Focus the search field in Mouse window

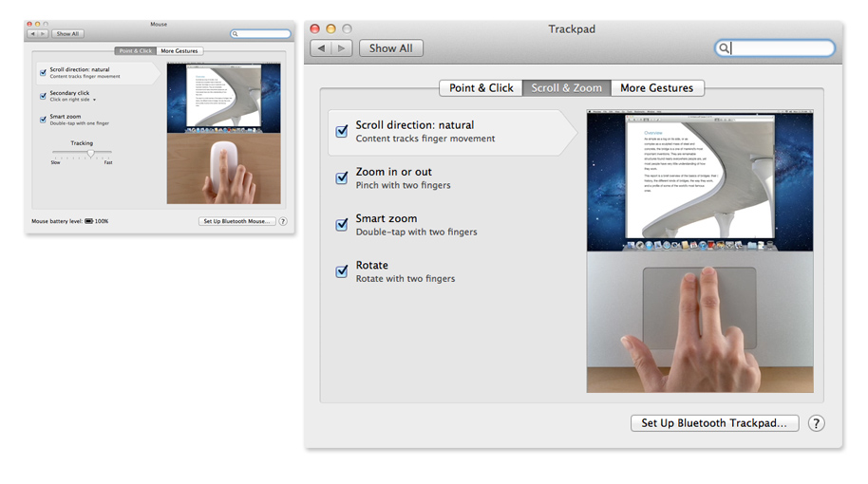tap(261, 34)
